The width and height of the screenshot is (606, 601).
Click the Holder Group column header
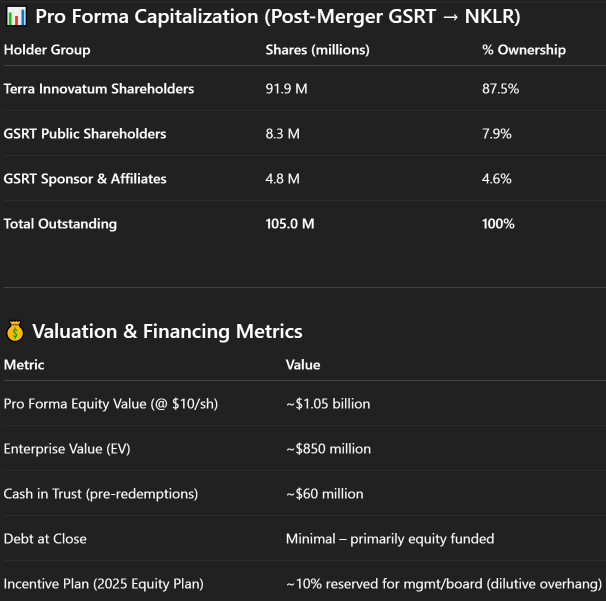pyautogui.click(x=47, y=50)
